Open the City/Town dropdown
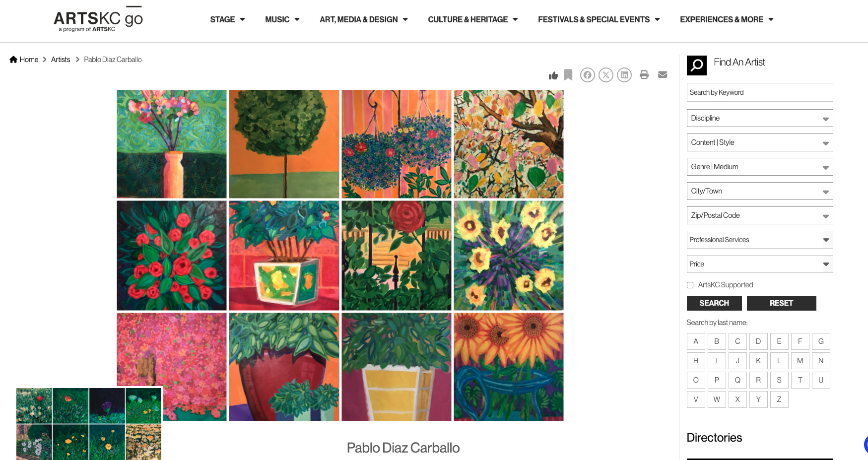The image size is (868, 460). coord(760,191)
